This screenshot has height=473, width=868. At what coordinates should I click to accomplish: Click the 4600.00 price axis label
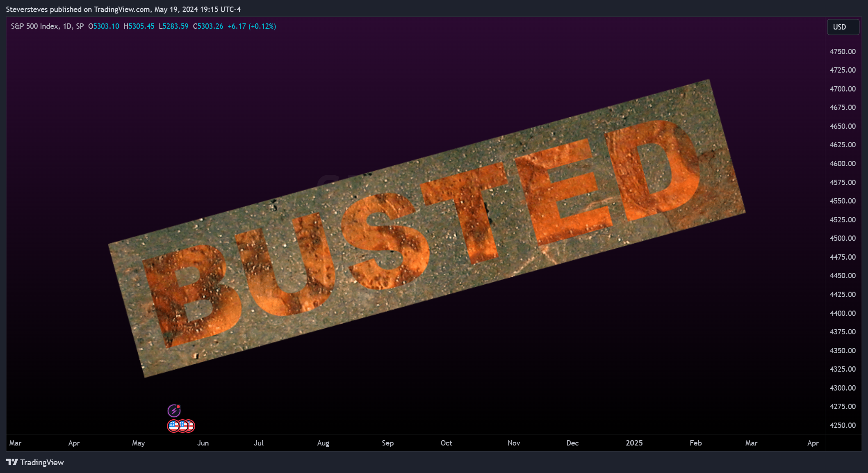click(843, 163)
